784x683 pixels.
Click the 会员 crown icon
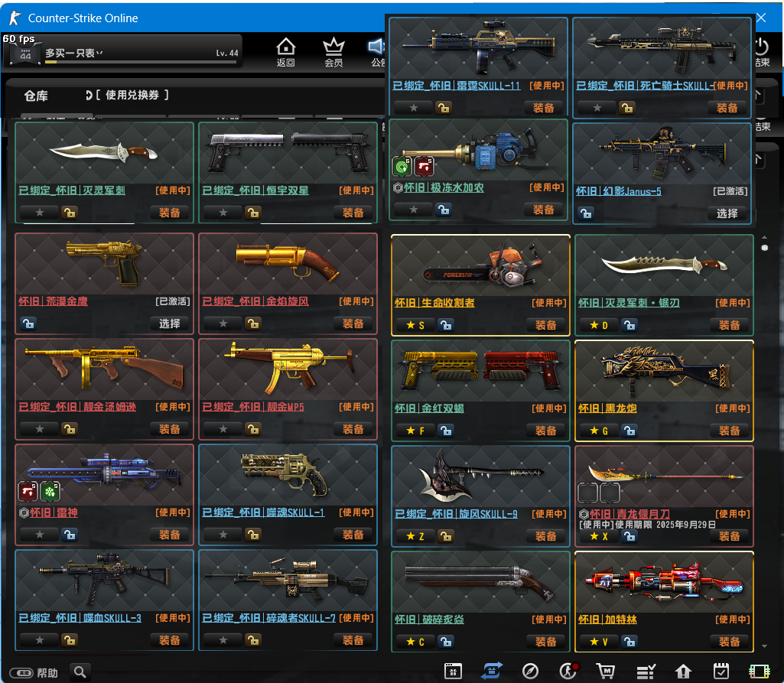[x=333, y=52]
